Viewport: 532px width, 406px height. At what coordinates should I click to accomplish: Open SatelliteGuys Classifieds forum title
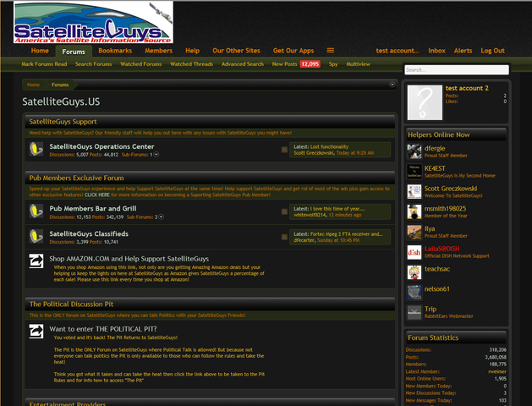point(89,233)
